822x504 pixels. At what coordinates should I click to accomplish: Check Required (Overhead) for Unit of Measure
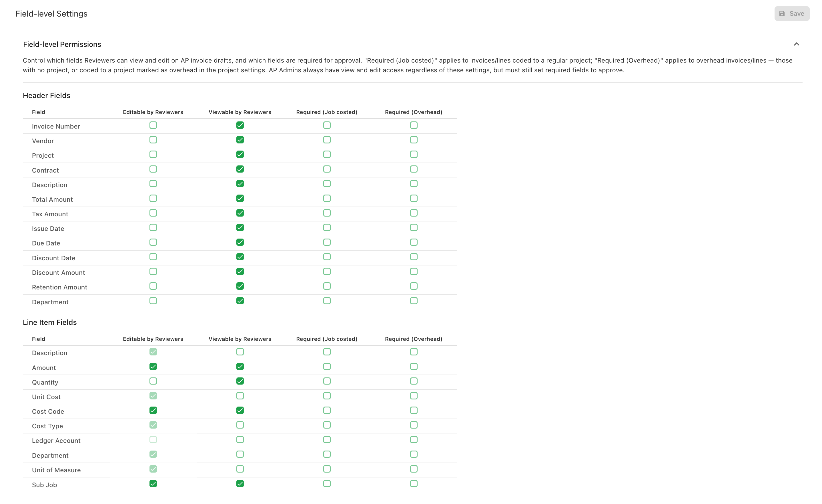click(414, 469)
